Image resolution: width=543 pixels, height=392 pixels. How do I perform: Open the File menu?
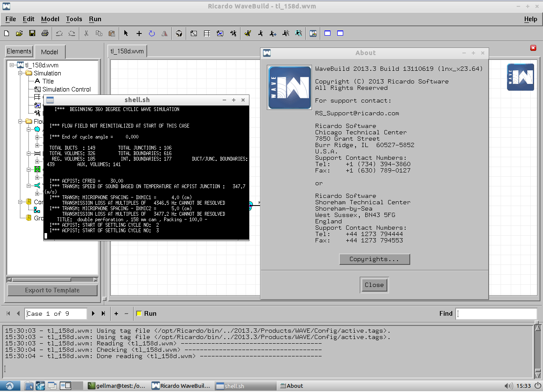click(x=11, y=19)
